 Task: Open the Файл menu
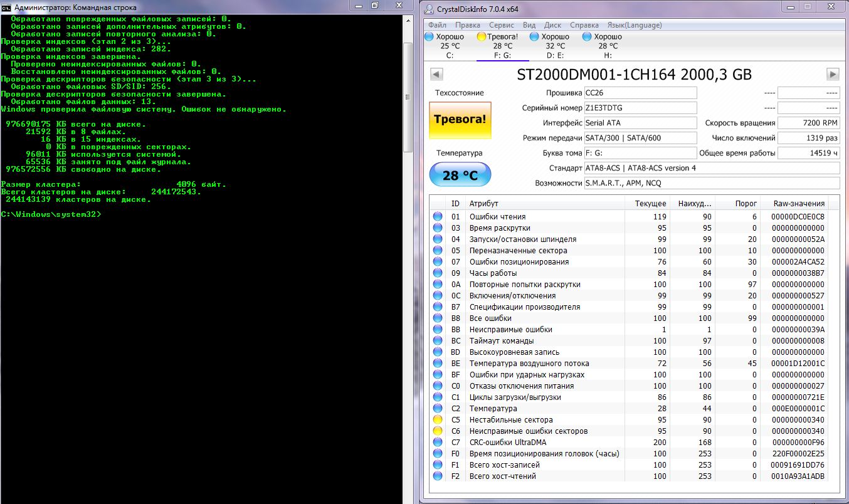437,25
